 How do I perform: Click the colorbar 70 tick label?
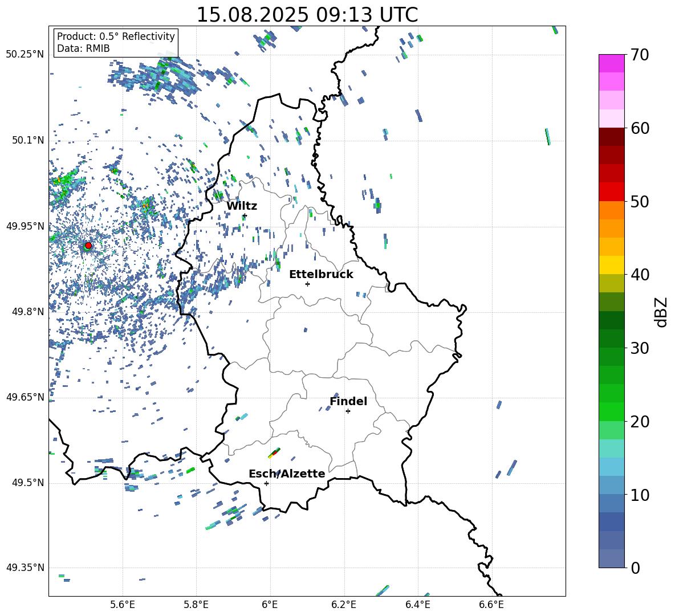pos(640,55)
